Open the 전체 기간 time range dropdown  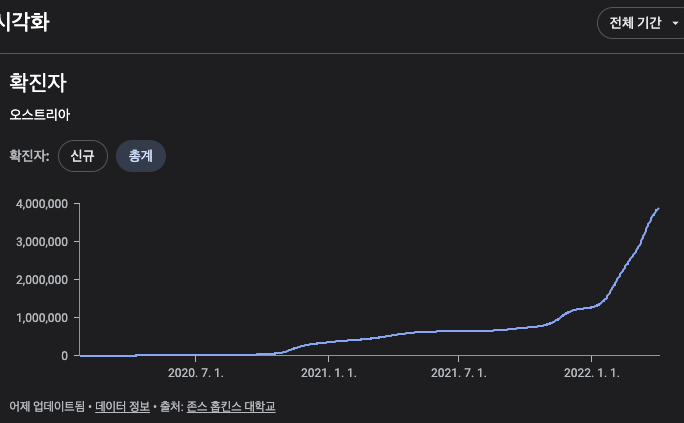coord(641,23)
